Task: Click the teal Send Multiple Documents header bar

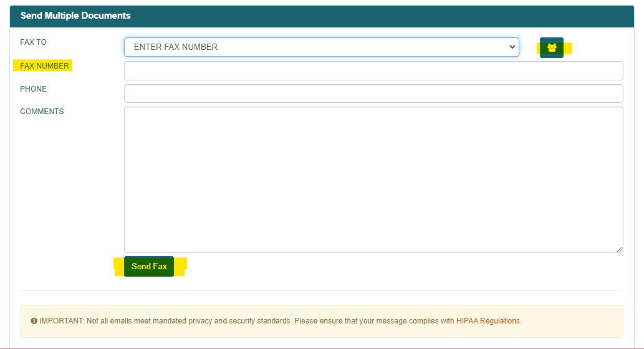Action: 374,16
